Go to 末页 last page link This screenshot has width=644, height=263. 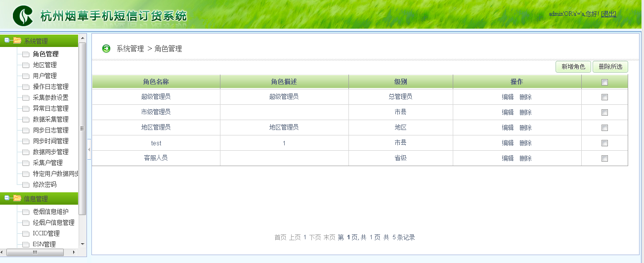pos(330,238)
